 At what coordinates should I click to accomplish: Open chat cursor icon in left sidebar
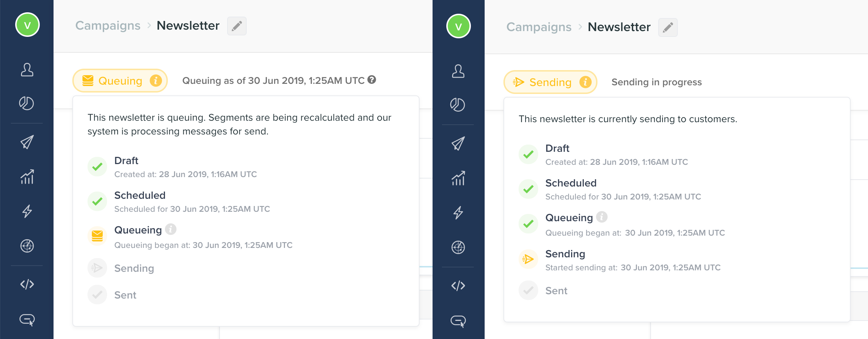click(27, 320)
